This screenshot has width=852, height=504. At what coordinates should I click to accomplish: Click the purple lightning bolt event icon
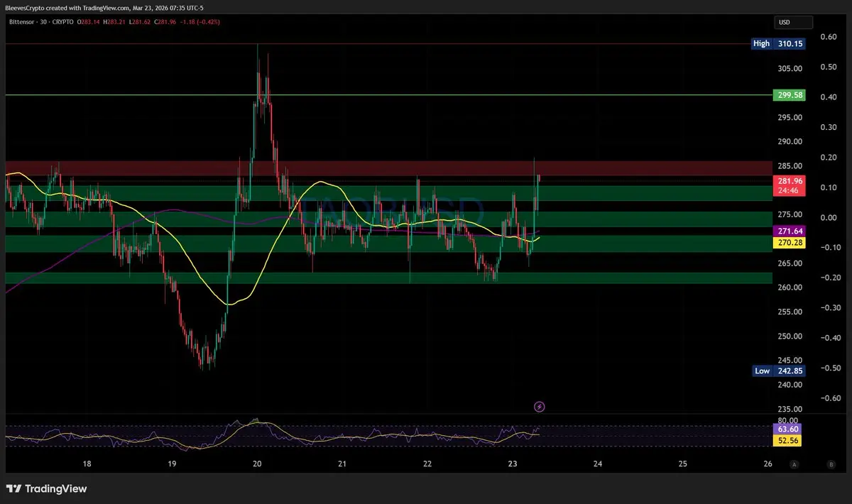[x=540, y=407]
